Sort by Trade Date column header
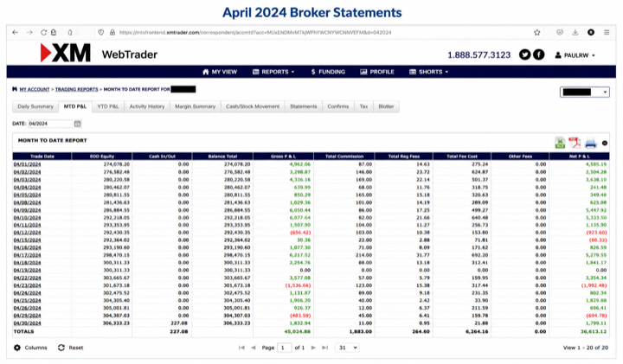The width and height of the screenshot is (623, 364). (42, 156)
